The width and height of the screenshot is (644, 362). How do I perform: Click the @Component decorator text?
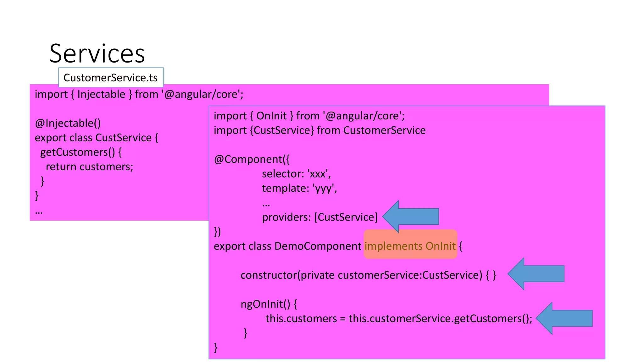click(252, 159)
